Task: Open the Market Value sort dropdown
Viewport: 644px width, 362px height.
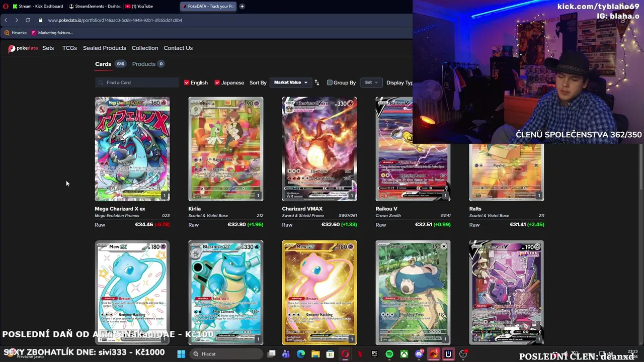Action: click(290, 82)
